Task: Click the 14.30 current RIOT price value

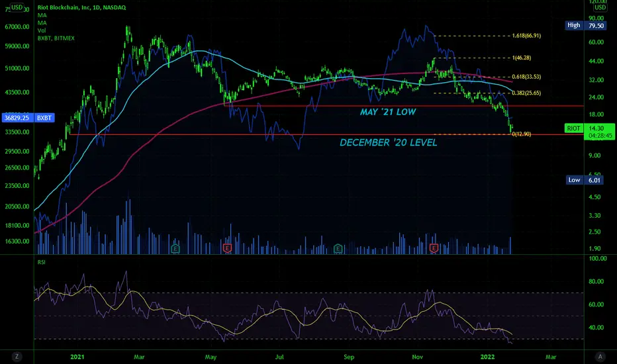Action: (596, 128)
